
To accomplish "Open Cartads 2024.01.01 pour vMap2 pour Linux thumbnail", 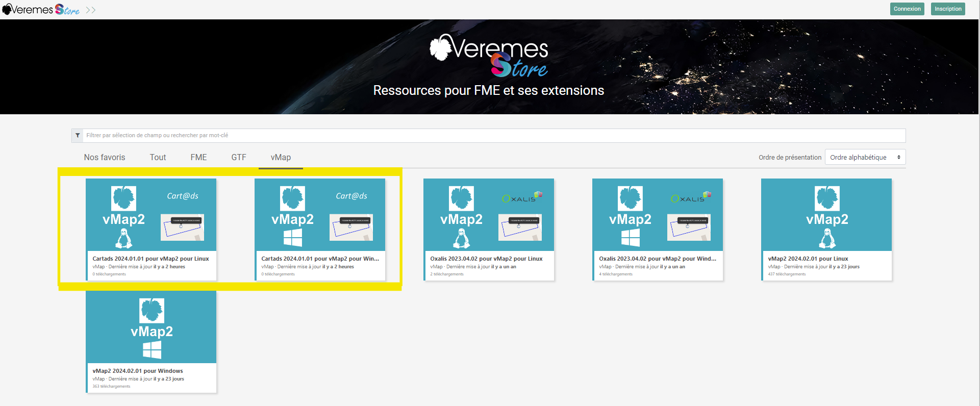I will tap(151, 214).
